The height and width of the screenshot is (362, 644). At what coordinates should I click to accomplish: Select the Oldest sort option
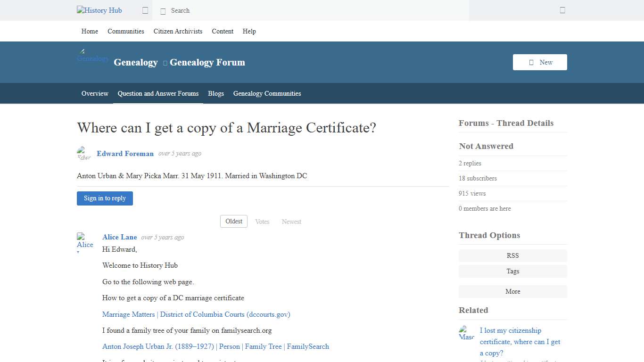(233, 221)
